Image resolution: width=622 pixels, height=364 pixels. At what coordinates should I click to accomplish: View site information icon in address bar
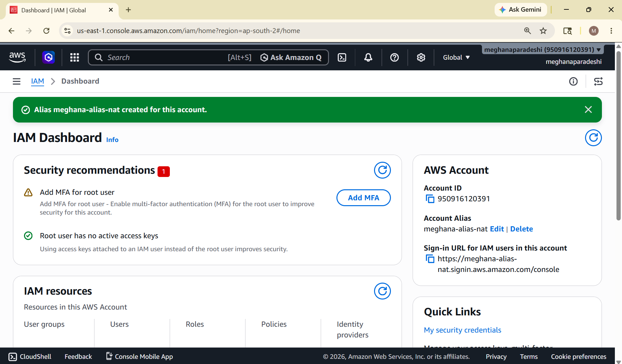[x=67, y=31]
